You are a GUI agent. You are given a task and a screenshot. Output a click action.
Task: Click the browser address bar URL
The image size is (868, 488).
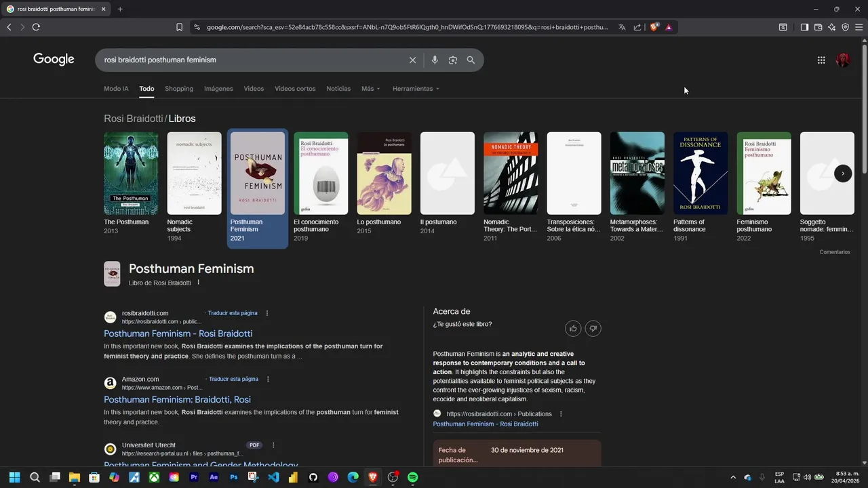pos(407,27)
